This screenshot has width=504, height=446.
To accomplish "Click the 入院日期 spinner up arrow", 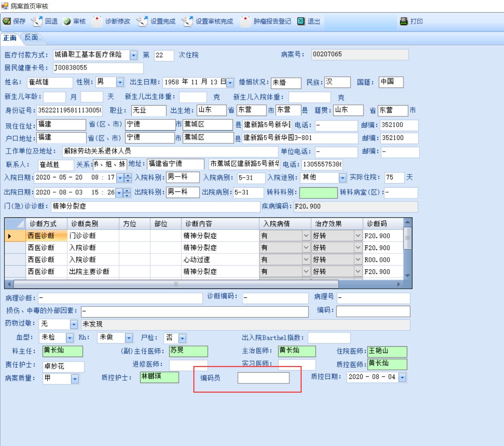I will pyautogui.click(x=128, y=176).
